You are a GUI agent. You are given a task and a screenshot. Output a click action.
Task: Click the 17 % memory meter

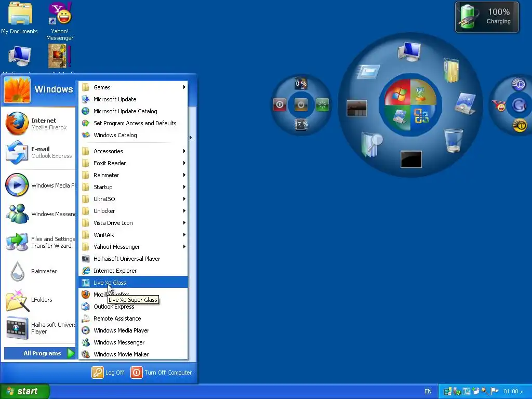[x=301, y=124]
